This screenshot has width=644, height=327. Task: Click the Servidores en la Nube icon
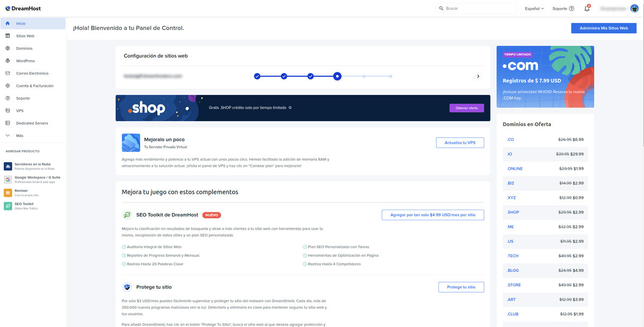click(8, 166)
